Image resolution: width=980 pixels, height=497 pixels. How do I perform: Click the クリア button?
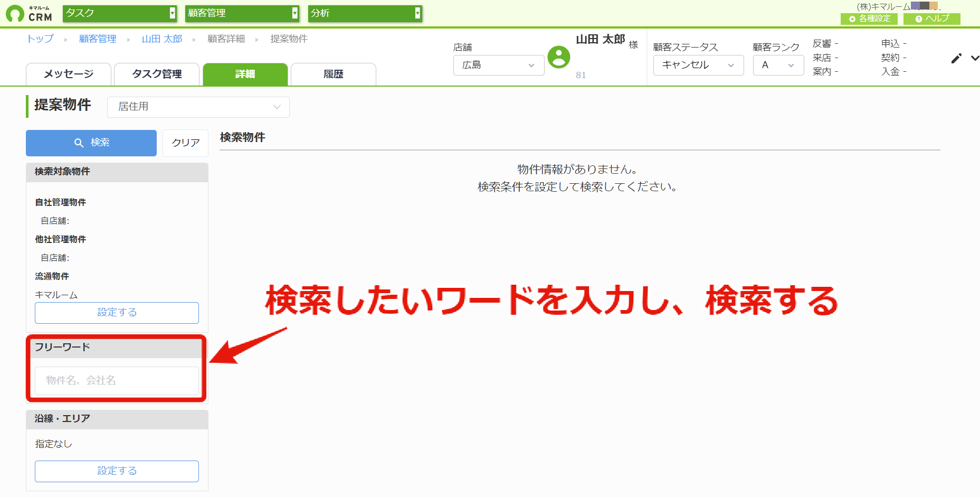tap(185, 143)
